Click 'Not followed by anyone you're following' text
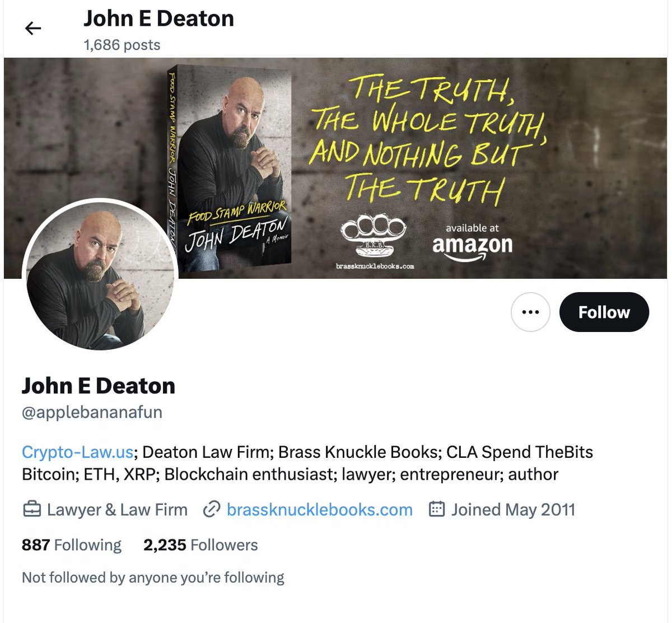This screenshot has width=672, height=623. pos(153,577)
